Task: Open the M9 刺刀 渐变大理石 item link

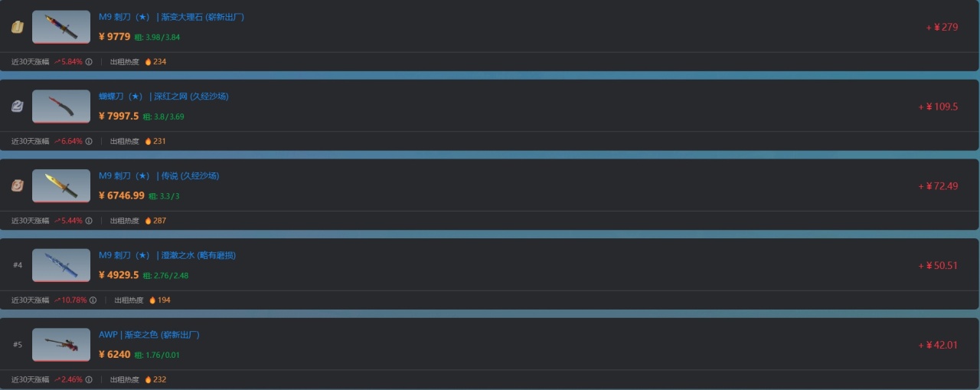Action: [171, 17]
